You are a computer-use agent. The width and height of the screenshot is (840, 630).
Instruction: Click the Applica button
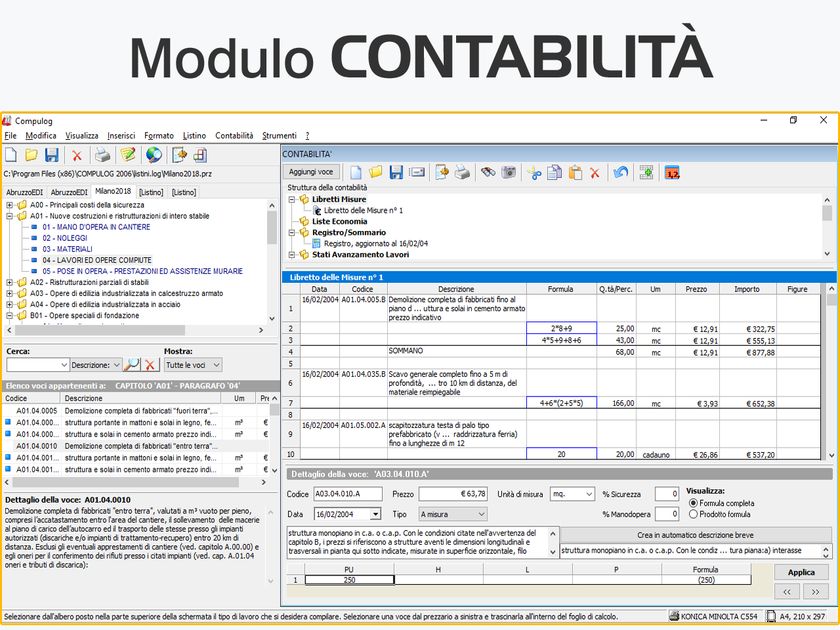[x=801, y=572]
